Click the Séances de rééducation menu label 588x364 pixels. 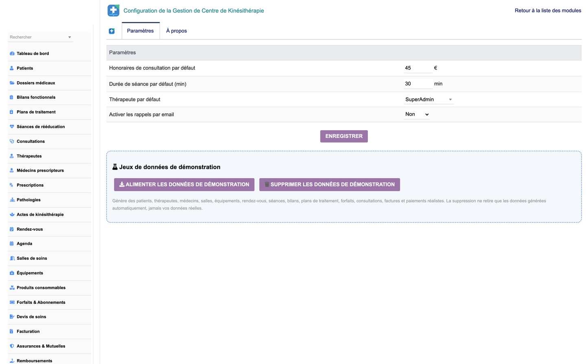coord(41,127)
